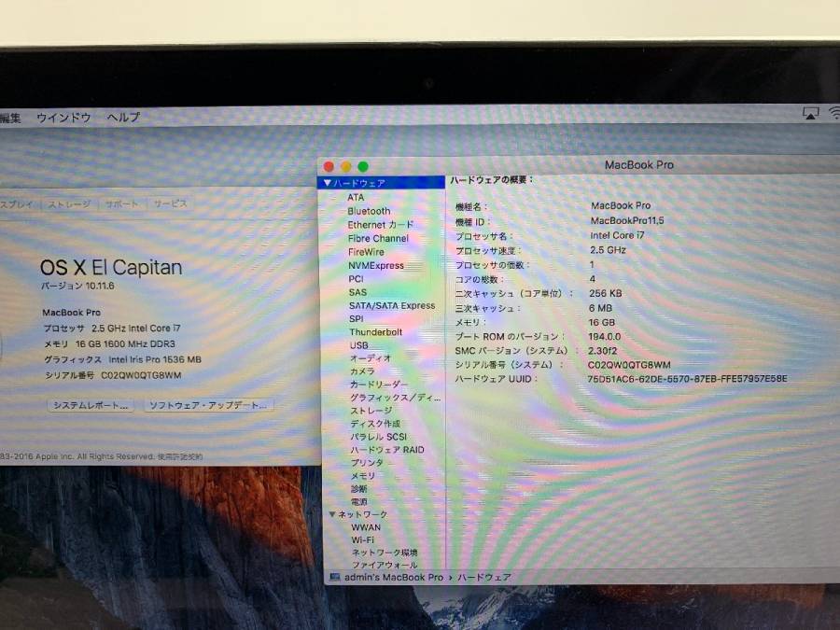840x630 pixels.
Task: Click 使用許諾契約 link in About window
Action: 180,457
